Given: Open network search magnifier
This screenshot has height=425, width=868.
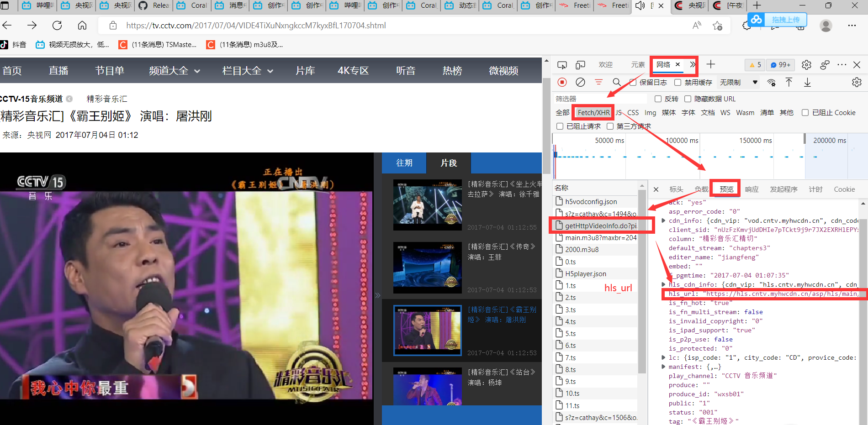Looking at the screenshot, I should [617, 82].
